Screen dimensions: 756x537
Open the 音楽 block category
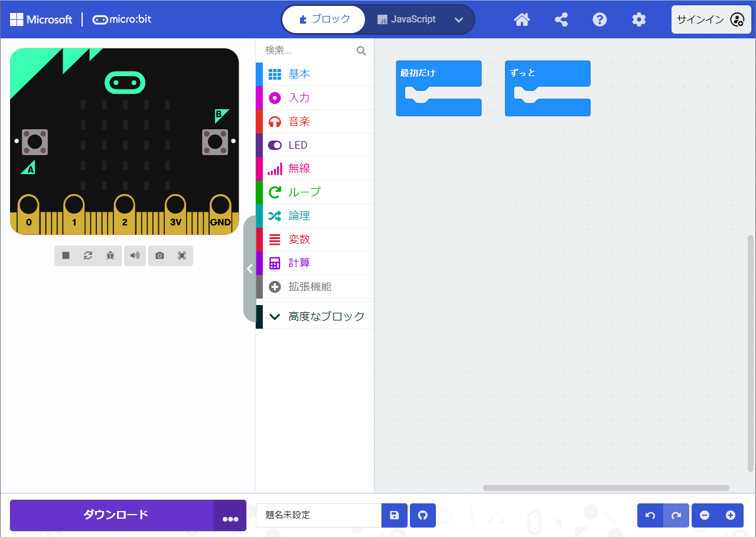tap(315, 122)
